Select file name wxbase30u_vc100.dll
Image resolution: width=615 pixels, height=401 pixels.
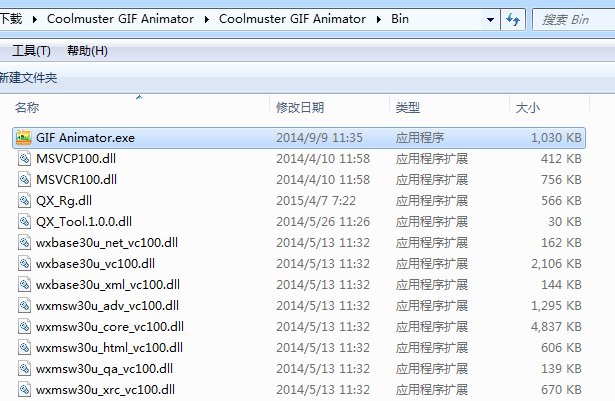point(96,264)
